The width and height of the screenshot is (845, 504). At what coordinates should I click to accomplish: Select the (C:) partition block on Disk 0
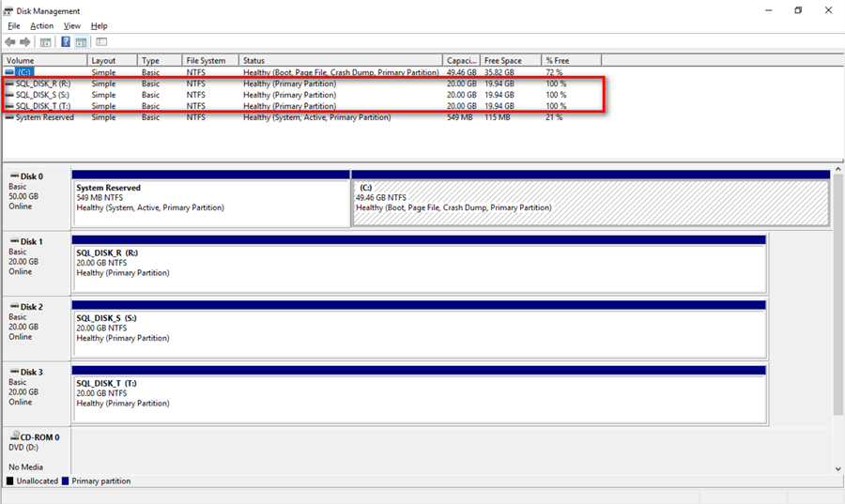[590, 202]
